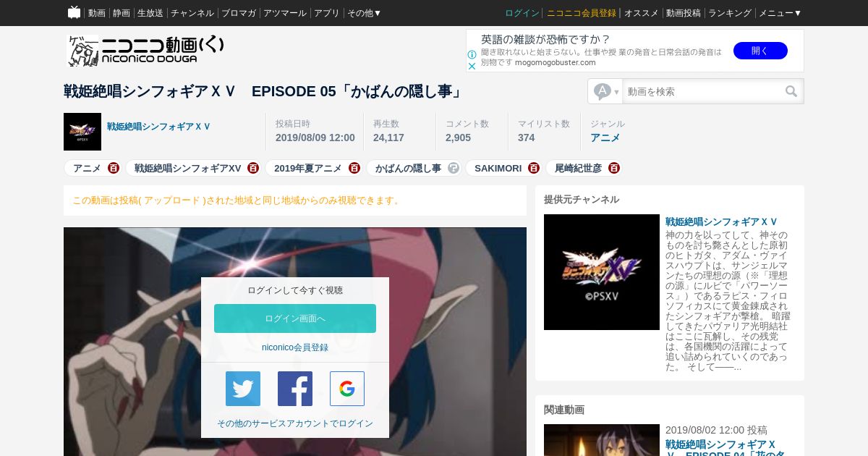
Task: Go to 生放送 section
Action: pyautogui.click(x=150, y=13)
